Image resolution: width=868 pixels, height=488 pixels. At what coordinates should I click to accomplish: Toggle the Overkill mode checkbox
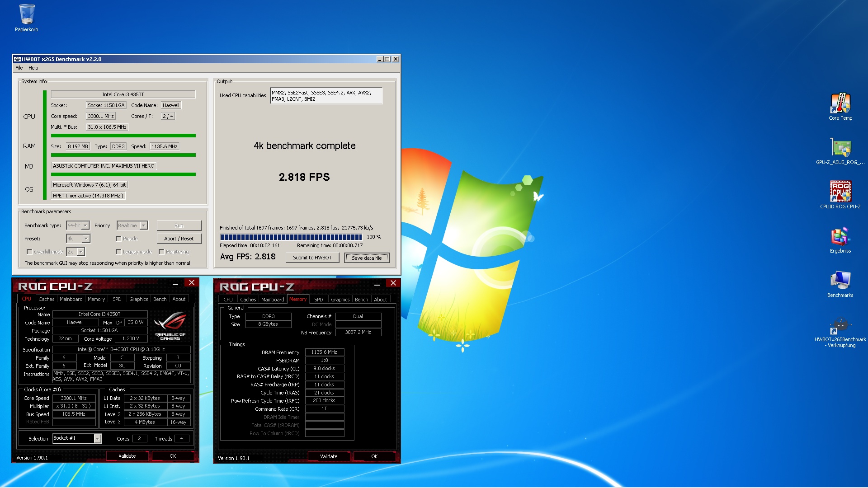29,252
